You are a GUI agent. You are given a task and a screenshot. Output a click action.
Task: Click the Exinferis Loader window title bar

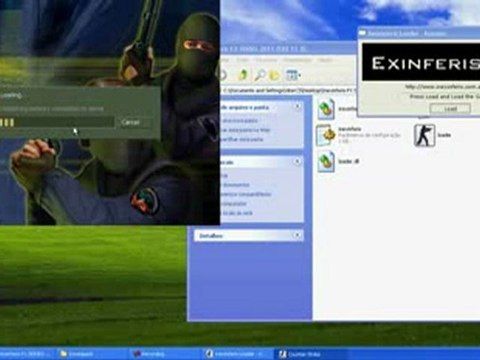pos(419,34)
